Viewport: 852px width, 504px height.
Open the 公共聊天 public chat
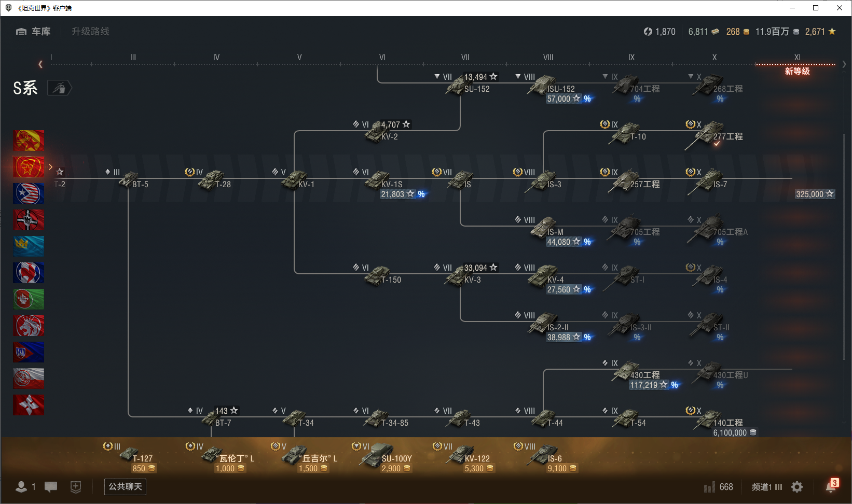click(x=125, y=486)
